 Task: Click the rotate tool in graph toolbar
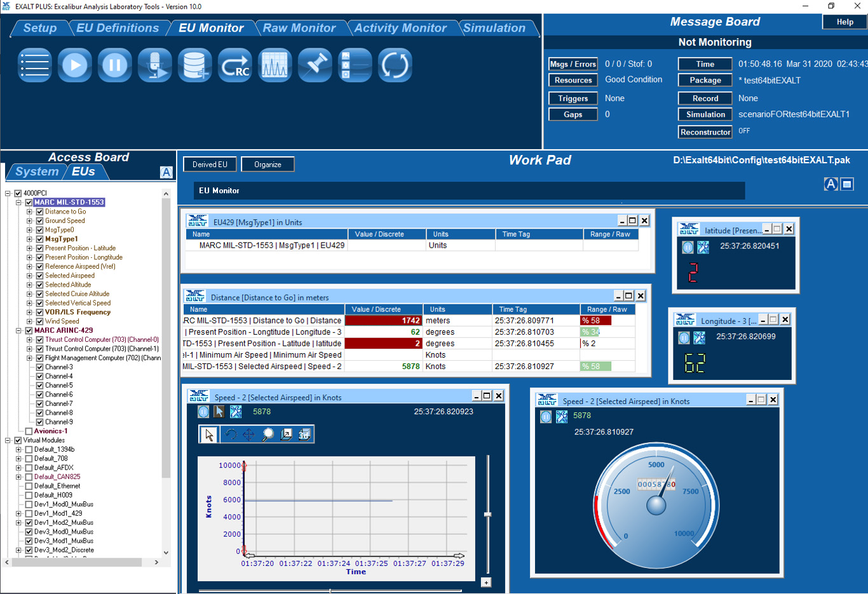click(231, 435)
